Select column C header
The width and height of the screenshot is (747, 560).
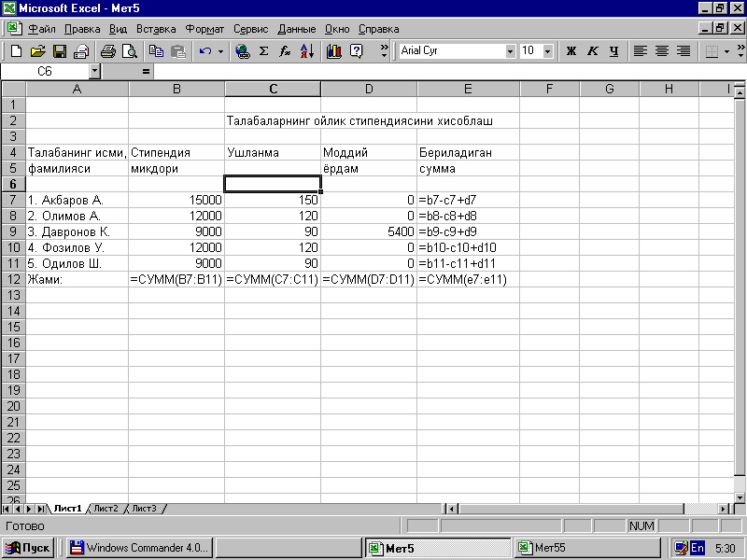(273, 89)
